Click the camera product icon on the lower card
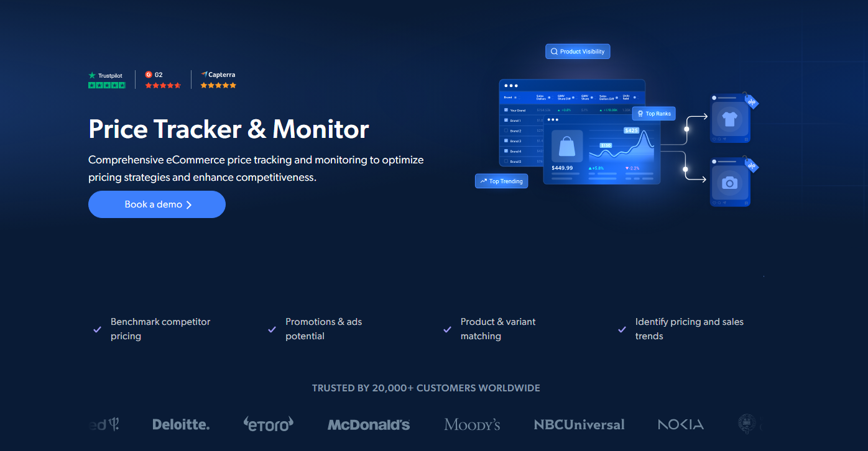This screenshot has width=868, height=451. pos(730,183)
